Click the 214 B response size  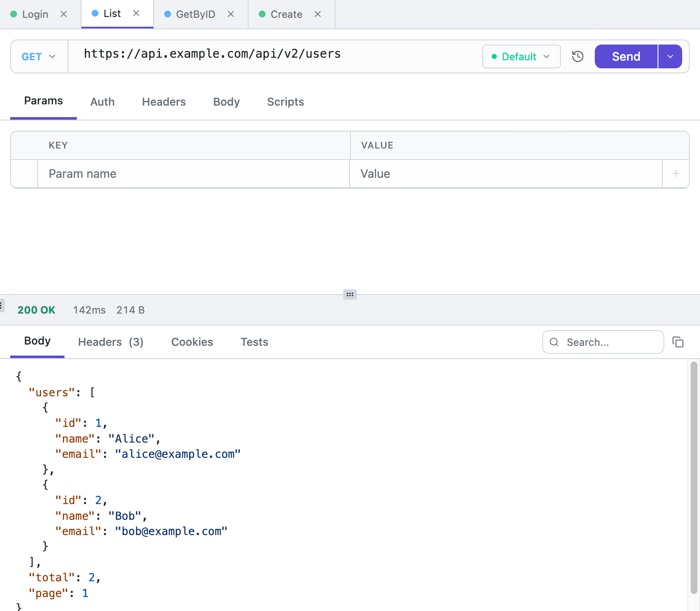(131, 310)
